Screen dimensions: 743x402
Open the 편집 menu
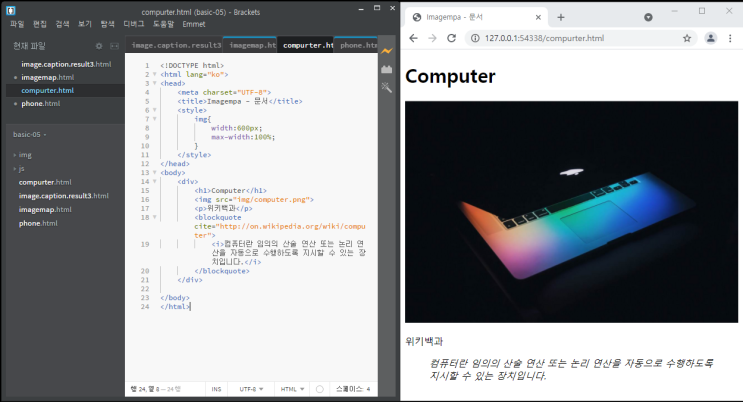tap(40, 24)
